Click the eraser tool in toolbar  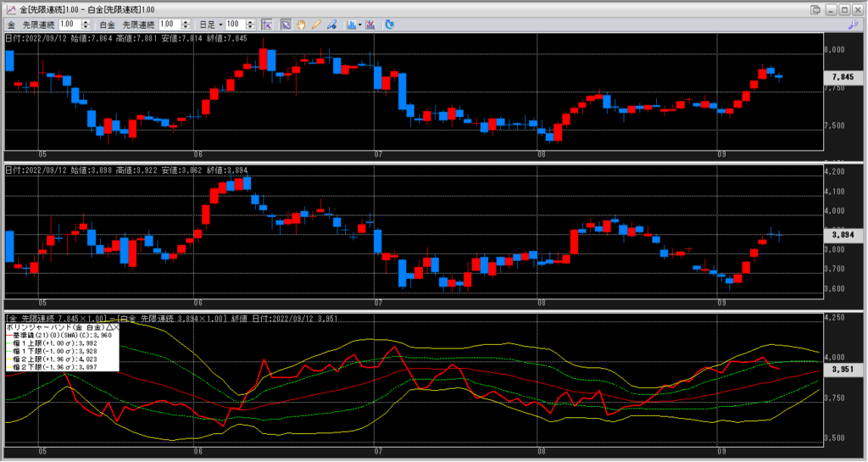[331, 25]
